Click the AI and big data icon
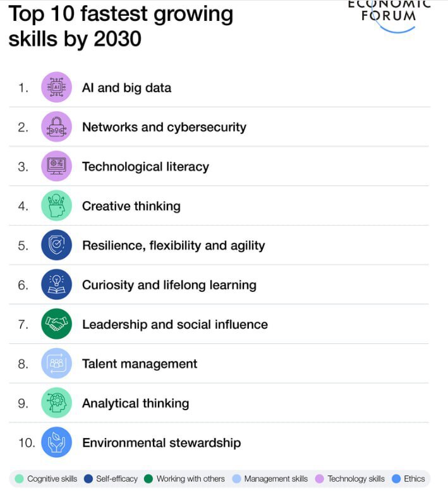The width and height of the screenshot is (448, 493). tap(57, 87)
